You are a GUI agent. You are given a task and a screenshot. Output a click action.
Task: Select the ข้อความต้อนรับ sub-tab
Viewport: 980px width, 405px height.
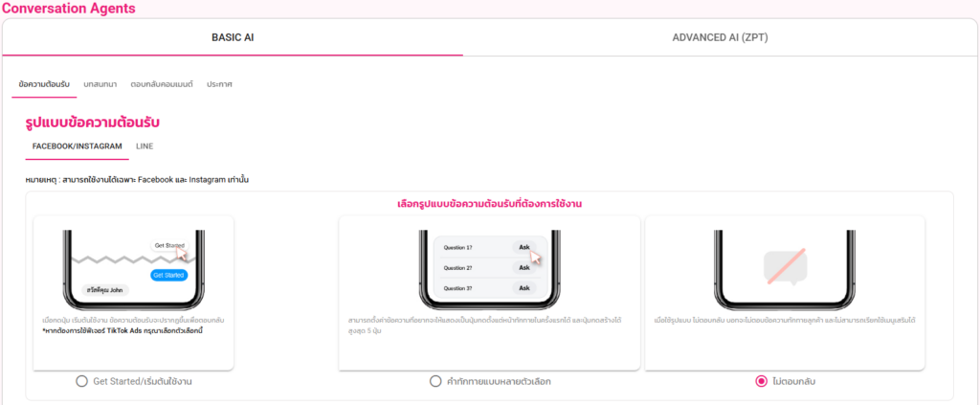(x=44, y=84)
